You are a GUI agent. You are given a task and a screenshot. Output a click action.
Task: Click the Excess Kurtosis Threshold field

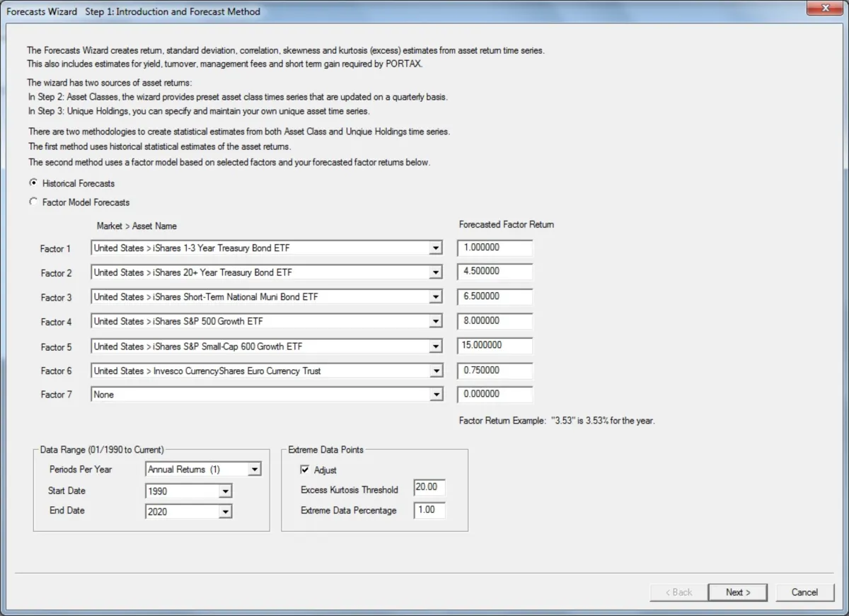click(429, 488)
